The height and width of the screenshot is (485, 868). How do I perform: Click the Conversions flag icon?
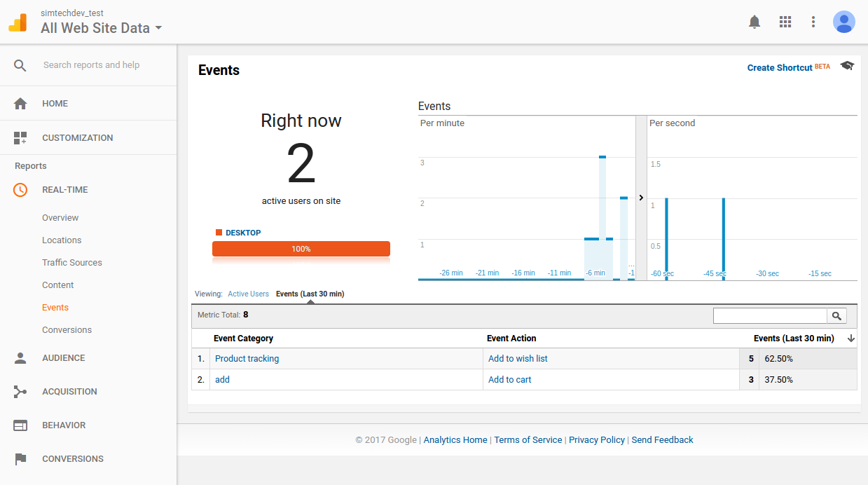point(20,459)
